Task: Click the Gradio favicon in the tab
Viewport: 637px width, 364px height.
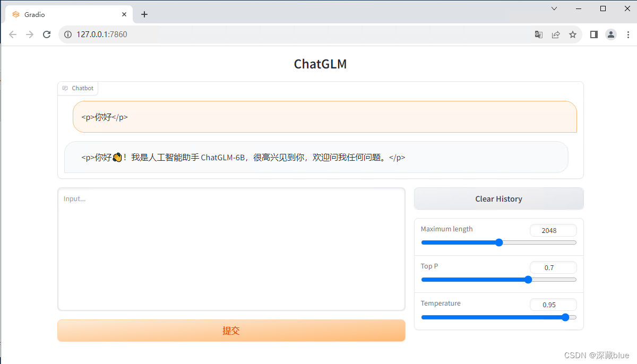Action: tap(16, 14)
